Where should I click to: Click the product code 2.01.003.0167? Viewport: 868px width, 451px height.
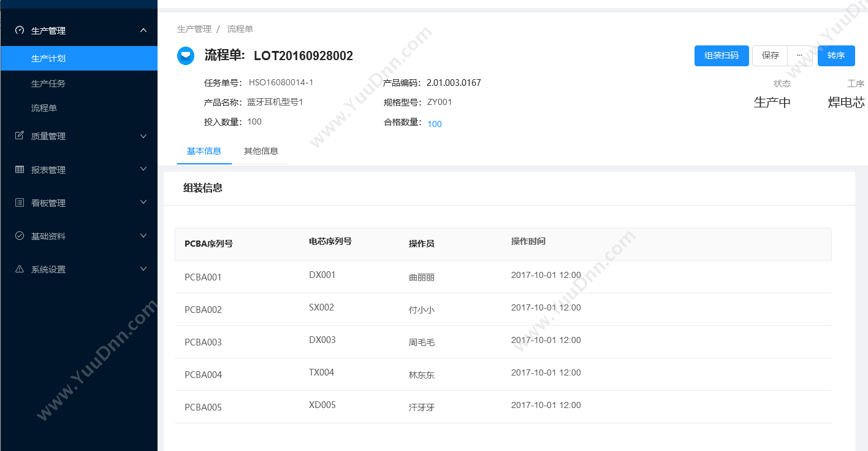454,82
